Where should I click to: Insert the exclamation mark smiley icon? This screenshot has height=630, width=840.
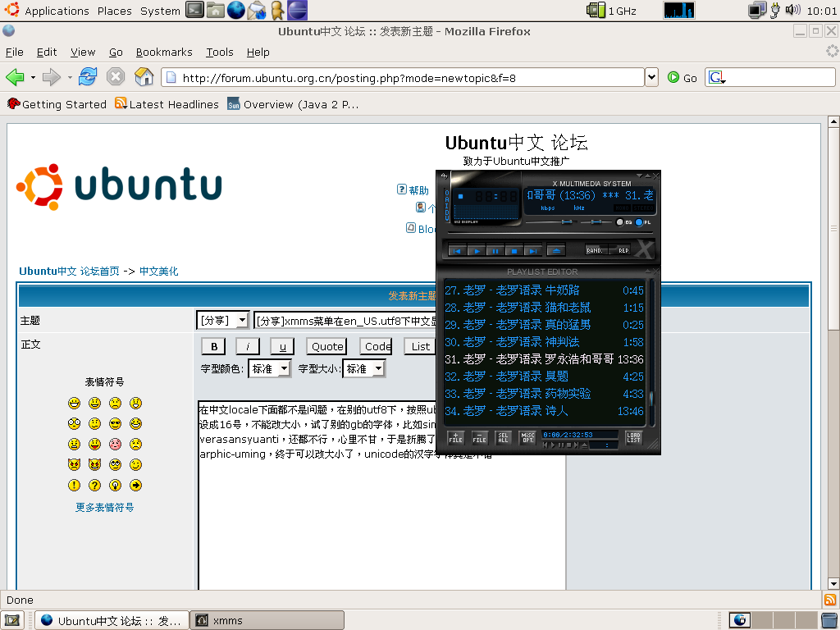(x=74, y=486)
